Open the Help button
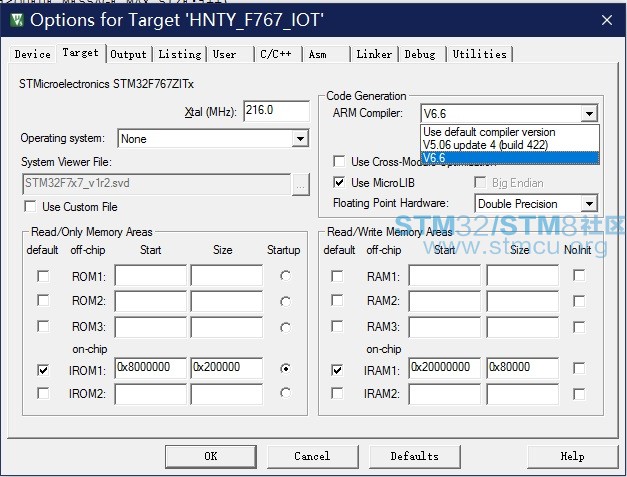This screenshot has height=477, width=627. pyautogui.click(x=572, y=456)
